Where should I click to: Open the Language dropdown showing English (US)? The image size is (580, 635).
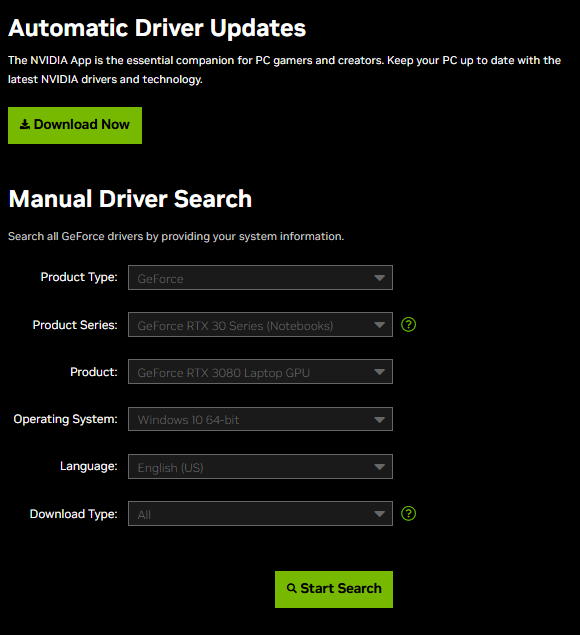pyautogui.click(x=260, y=466)
